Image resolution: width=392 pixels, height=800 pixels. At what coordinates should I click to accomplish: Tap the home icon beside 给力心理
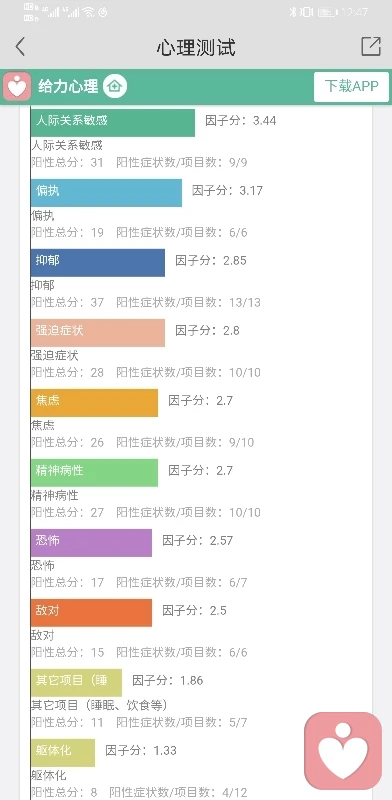tap(115, 86)
